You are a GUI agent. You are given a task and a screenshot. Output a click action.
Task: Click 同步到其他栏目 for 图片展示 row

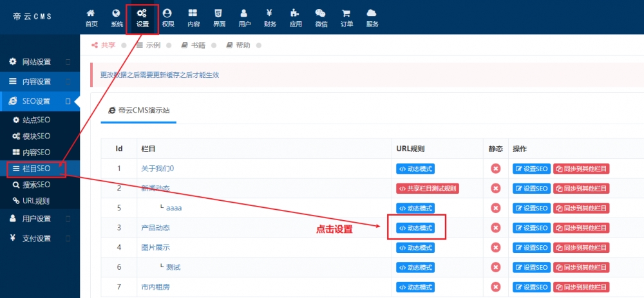coord(581,248)
